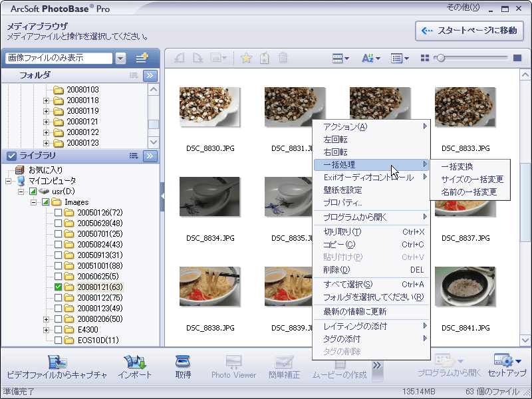Click the Import icon
The width and height of the screenshot is (532, 399).
(135, 362)
